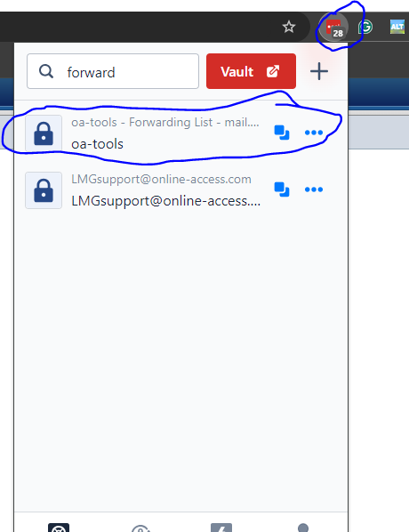The width and height of the screenshot is (409, 532).
Task: Open more options for oa-tools entry
Action: click(314, 133)
